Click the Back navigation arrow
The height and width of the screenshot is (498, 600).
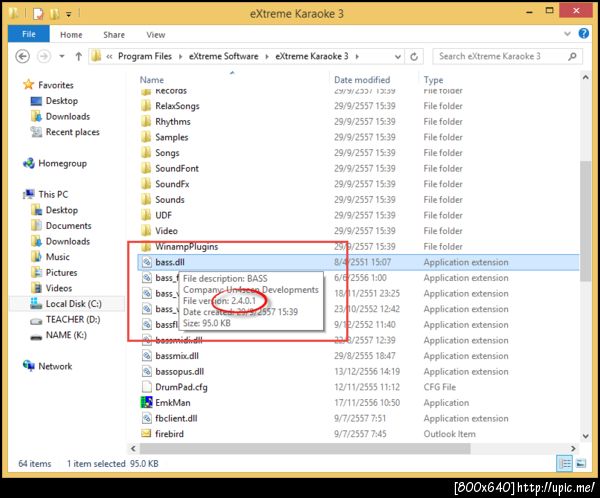coord(23,57)
